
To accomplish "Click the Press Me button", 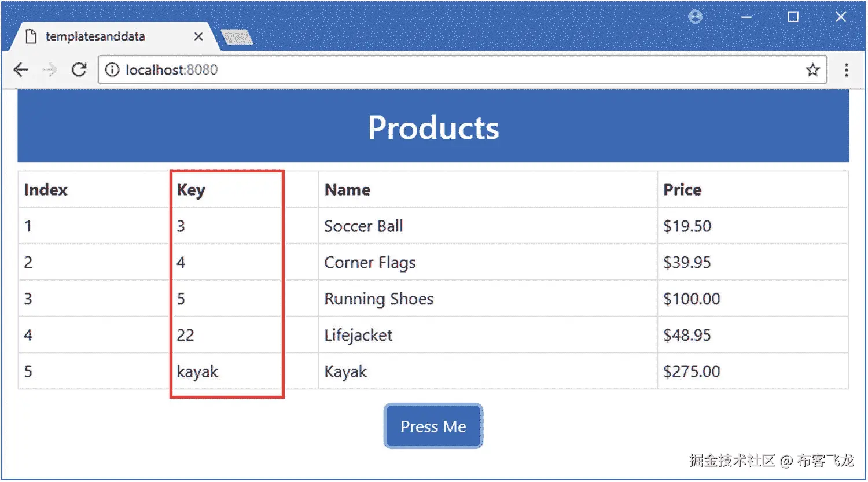I will click(433, 426).
